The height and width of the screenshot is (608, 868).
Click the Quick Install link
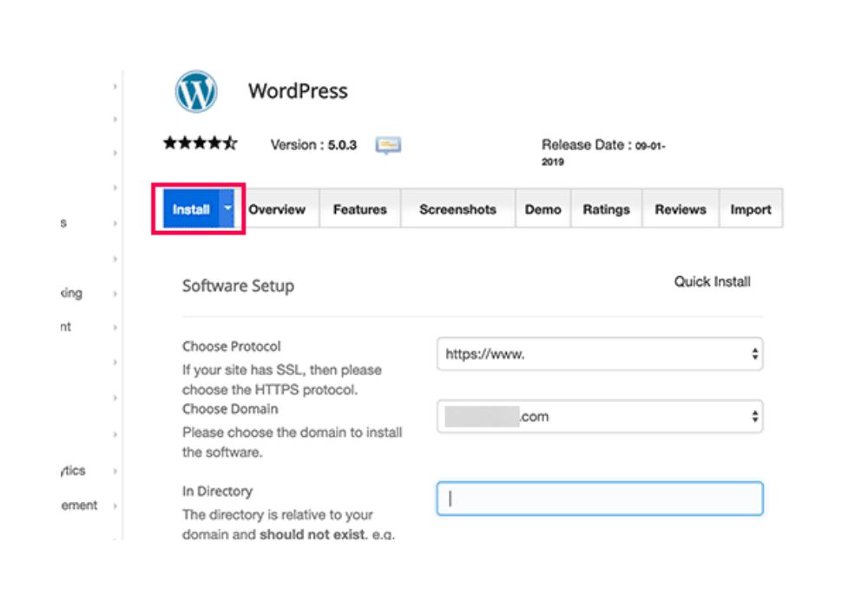712,281
